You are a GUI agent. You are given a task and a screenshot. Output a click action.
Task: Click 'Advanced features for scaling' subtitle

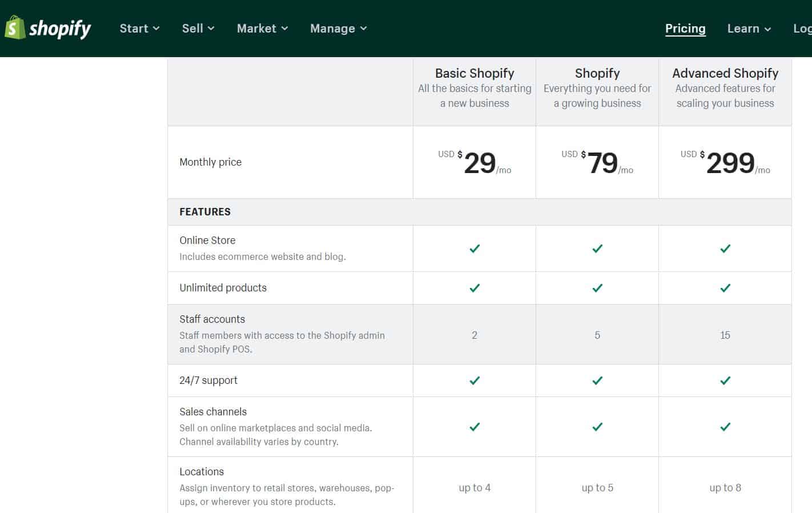tap(725, 96)
